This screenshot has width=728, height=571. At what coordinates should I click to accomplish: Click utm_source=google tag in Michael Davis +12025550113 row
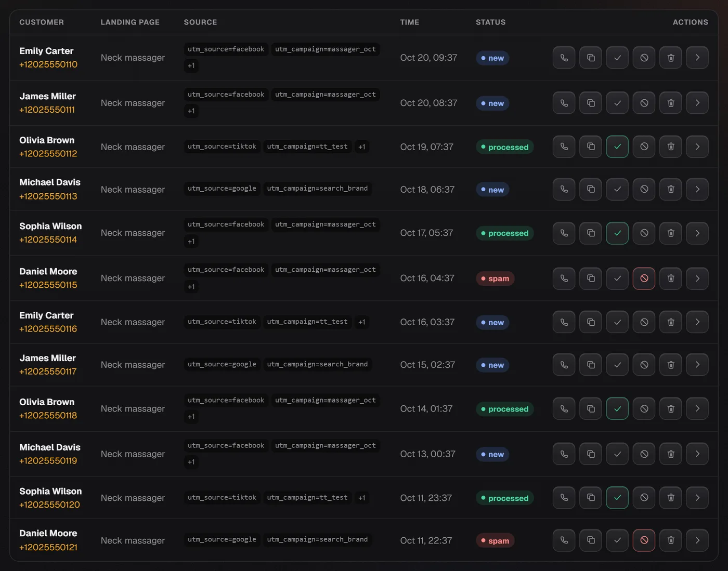click(x=222, y=189)
